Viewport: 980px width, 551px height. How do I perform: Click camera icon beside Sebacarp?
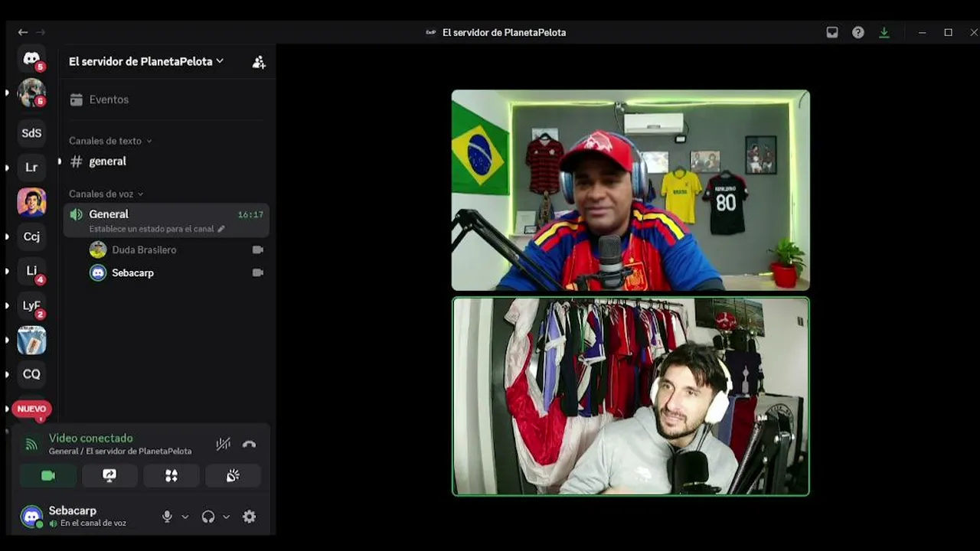(258, 272)
